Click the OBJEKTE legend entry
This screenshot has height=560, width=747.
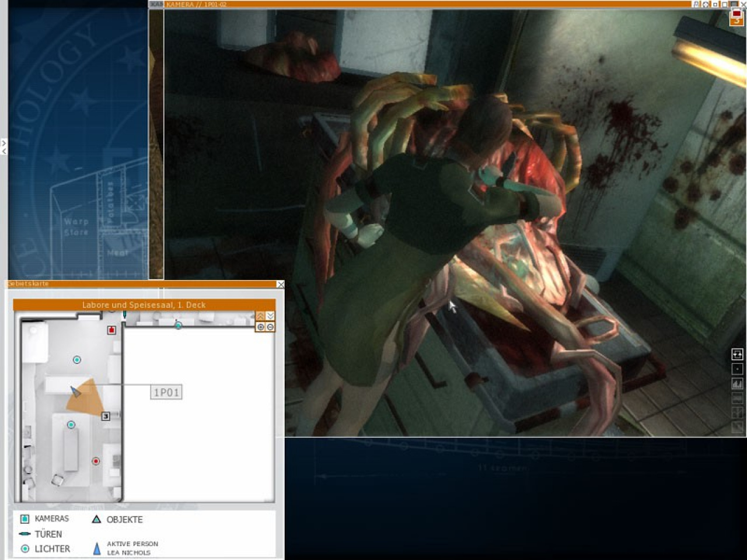point(117,519)
